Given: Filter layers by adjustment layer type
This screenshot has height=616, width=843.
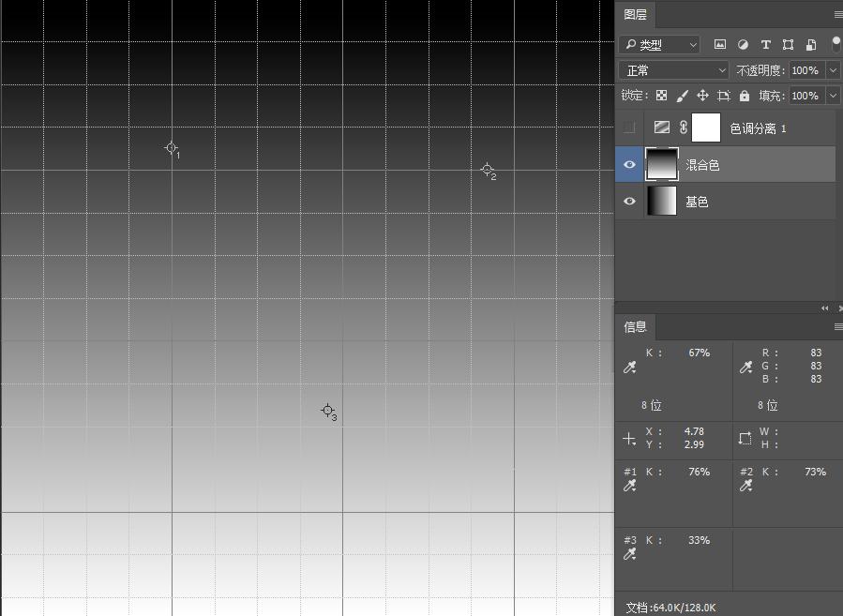Looking at the screenshot, I should click(743, 44).
